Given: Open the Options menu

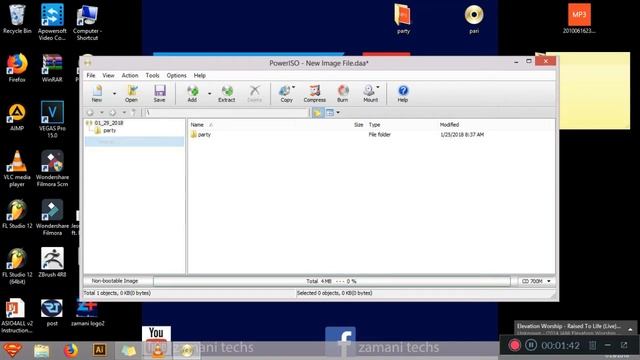Looking at the screenshot, I should pos(176,76).
